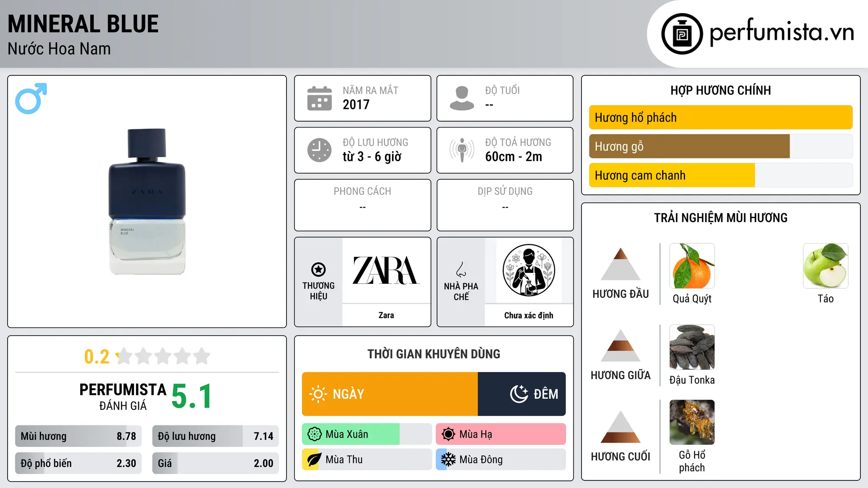This screenshot has width=868, height=488.
Task: Click the sun icon for Mùa Hạ
Action: pos(448,434)
